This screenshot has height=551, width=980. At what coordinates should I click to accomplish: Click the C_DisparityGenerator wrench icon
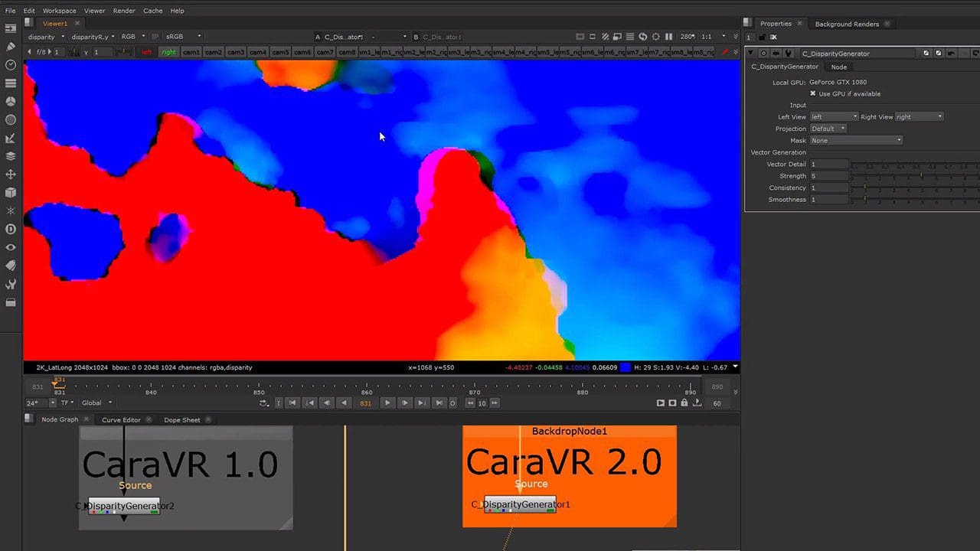tap(789, 54)
